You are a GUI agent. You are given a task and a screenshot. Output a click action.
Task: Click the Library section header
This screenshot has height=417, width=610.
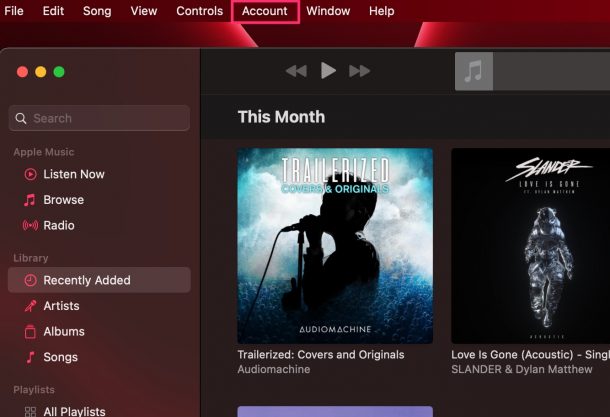point(31,258)
